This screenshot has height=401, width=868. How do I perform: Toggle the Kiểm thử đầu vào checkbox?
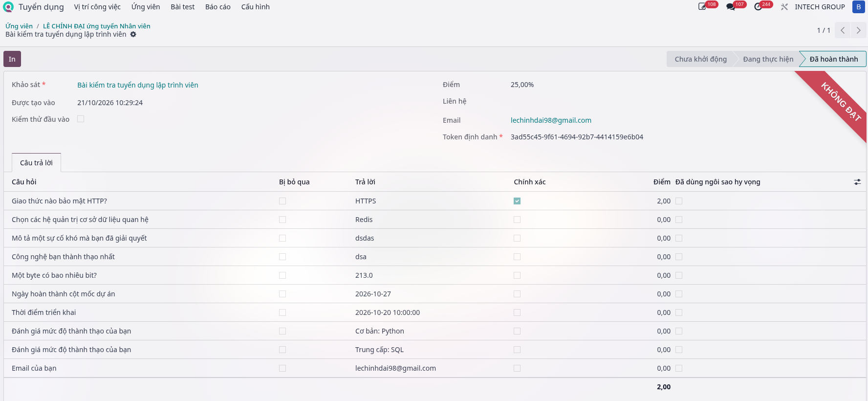[81, 119]
